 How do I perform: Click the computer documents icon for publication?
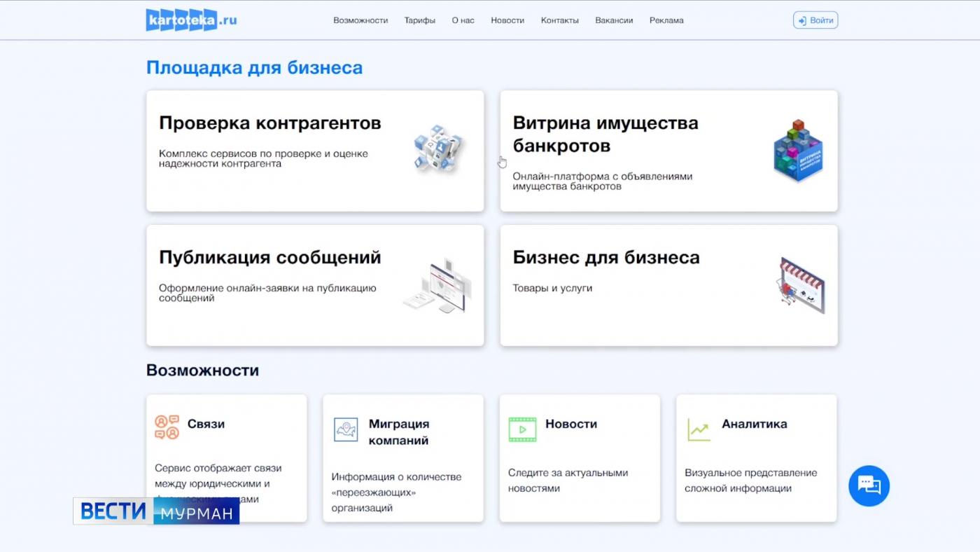(438, 285)
